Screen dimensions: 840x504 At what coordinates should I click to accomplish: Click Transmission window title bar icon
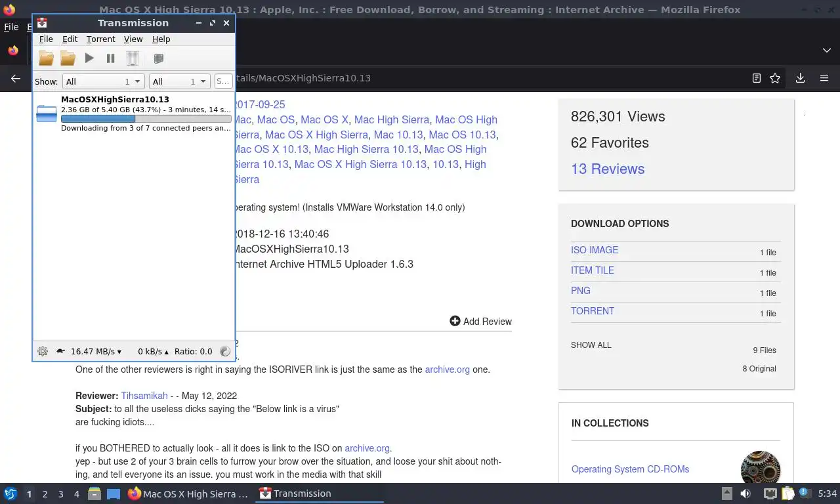42,22
